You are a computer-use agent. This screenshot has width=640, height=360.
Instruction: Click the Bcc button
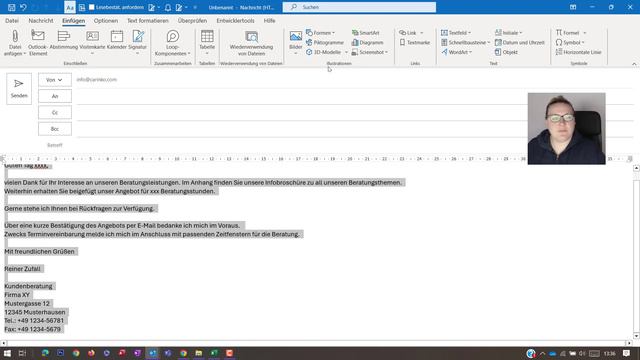point(55,129)
